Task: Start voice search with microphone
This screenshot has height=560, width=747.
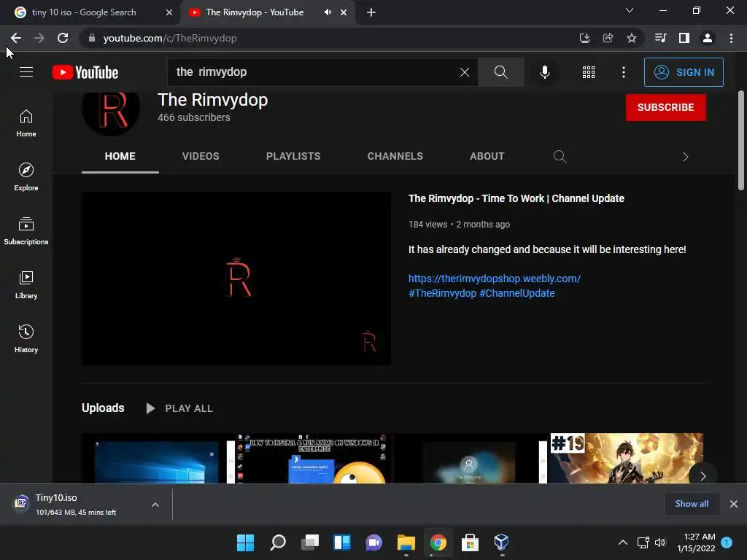Action: (544, 72)
